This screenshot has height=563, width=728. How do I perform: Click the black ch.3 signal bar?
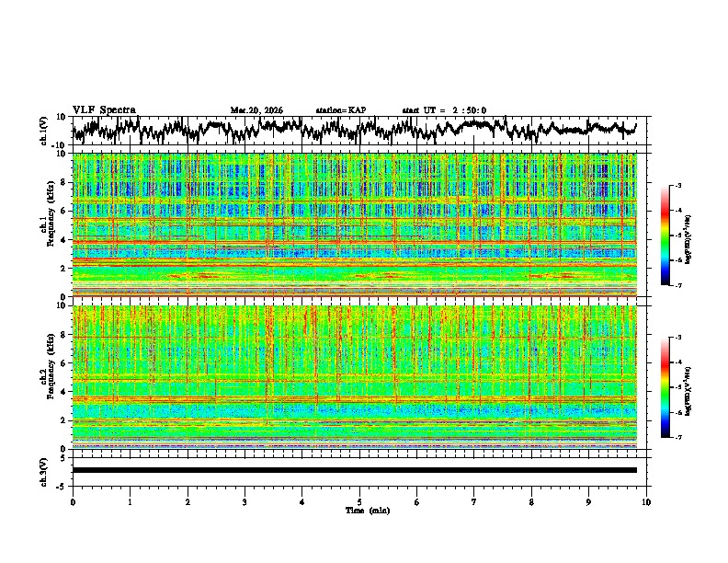pyautogui.click(x=355, y=470)
